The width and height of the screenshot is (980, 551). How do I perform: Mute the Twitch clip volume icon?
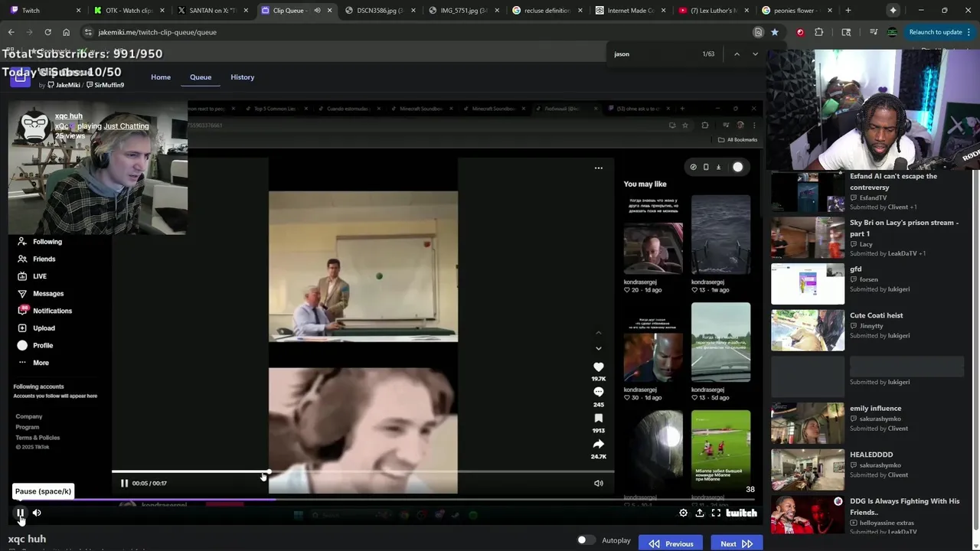tap(37, 513)
